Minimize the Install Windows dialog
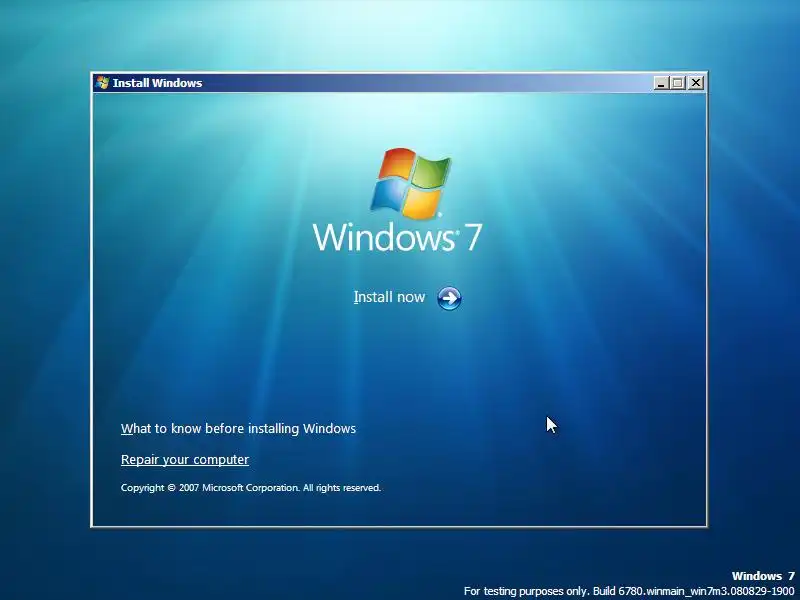The height and width of the screenshot is (600, 800). click(661, 83)
